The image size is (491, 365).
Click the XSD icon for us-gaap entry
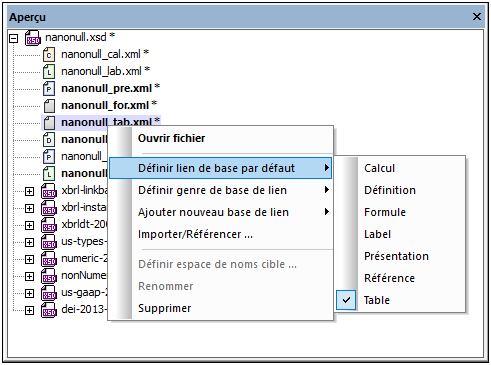(x=49, y=293)
